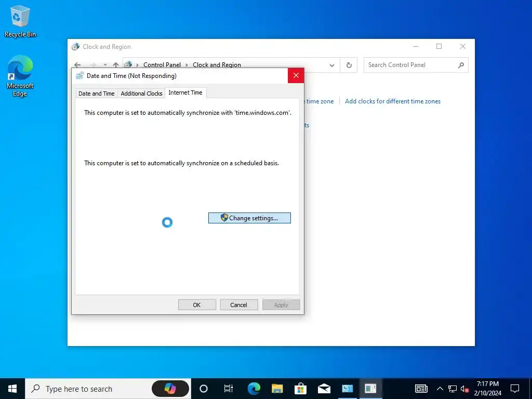Refresh the Clock and Region page

pos(349,65)
